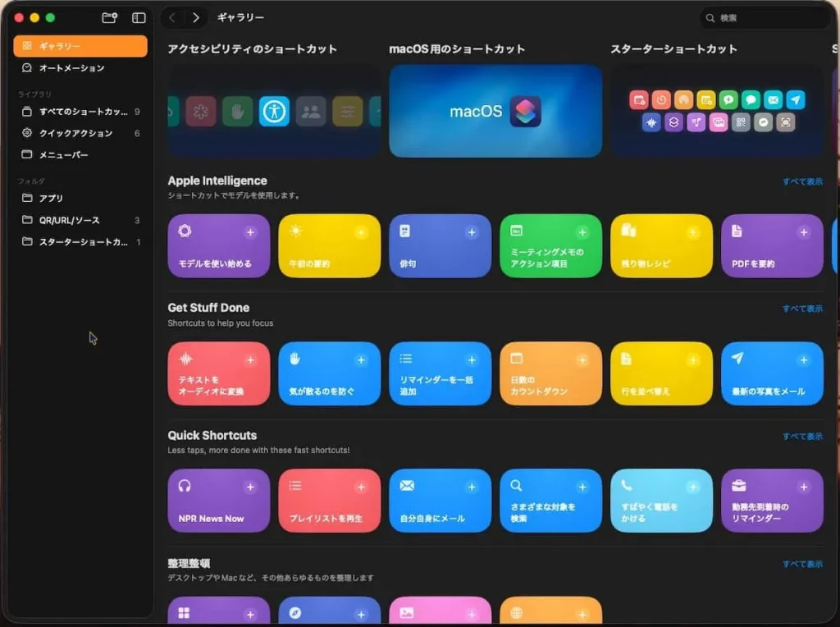Open クイックアクション in the sidebar

[x=80, y=133]
